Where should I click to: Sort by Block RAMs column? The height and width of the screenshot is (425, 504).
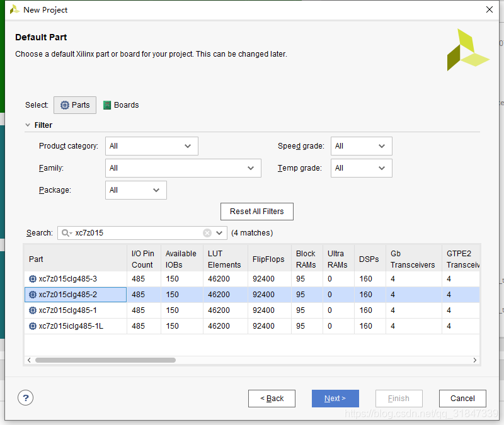[x=307, y=259]
